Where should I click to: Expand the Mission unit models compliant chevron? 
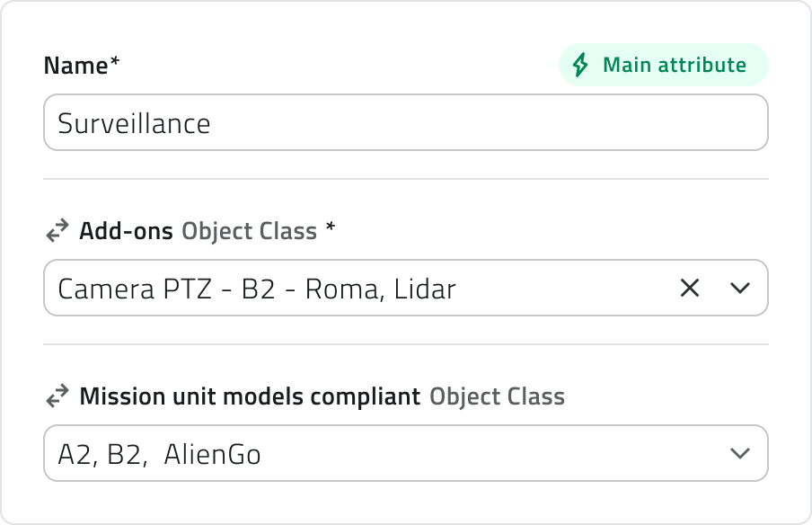[739, 453]
